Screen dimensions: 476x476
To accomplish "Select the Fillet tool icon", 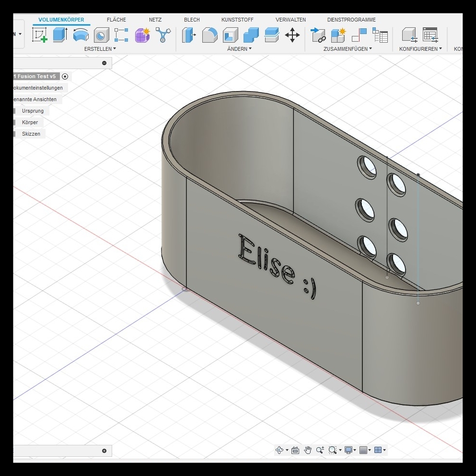I will coord(209,35).
